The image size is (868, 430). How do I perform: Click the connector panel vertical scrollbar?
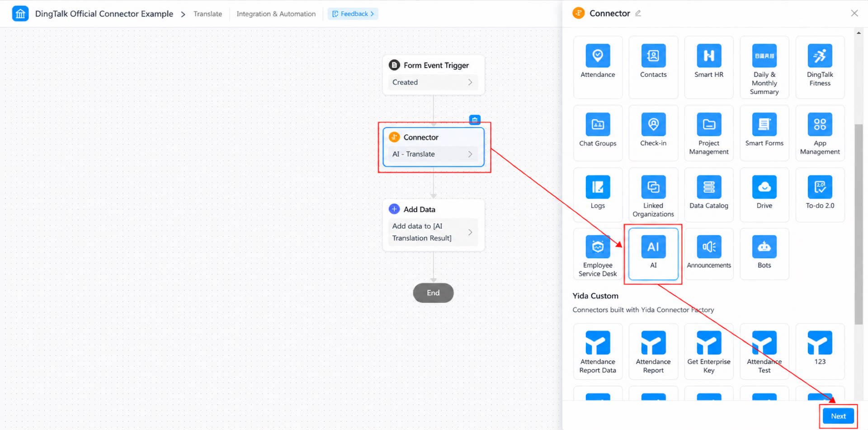(x=859, y=224)
